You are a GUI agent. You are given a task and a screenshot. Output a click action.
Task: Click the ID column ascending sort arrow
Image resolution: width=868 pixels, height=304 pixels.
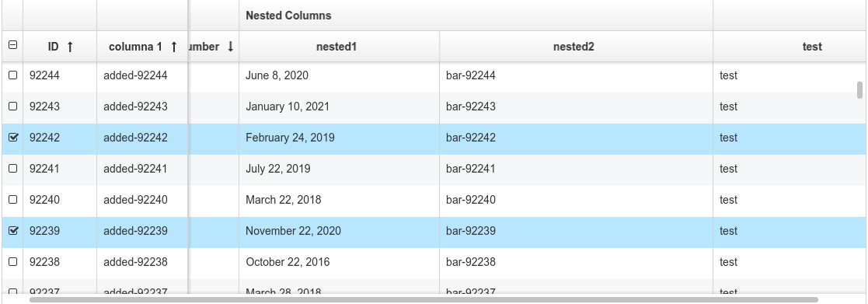point(70,47)
